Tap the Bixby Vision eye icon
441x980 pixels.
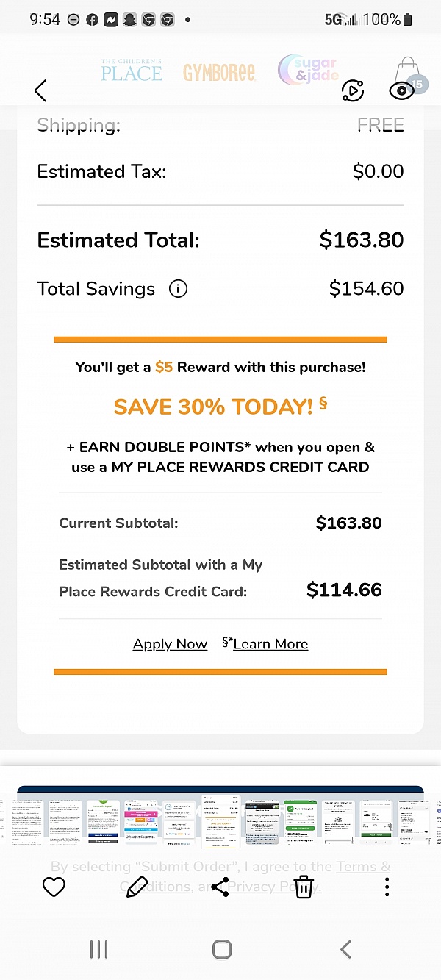point(401,90)
